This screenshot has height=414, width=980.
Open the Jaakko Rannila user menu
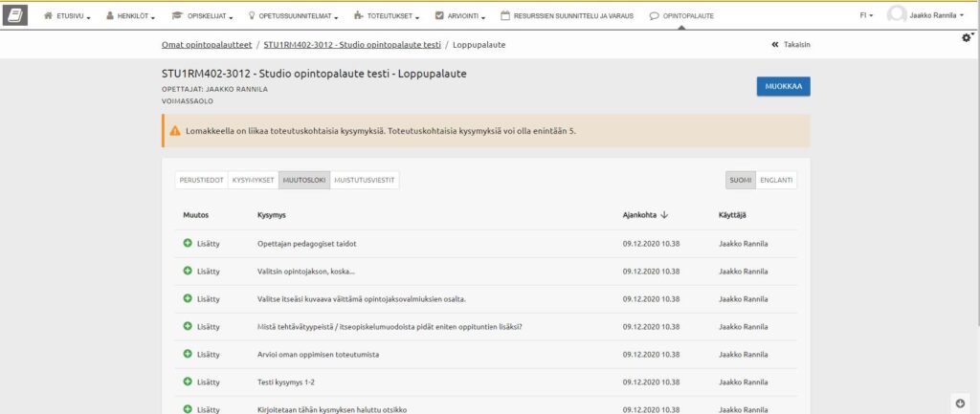[935, 16]
